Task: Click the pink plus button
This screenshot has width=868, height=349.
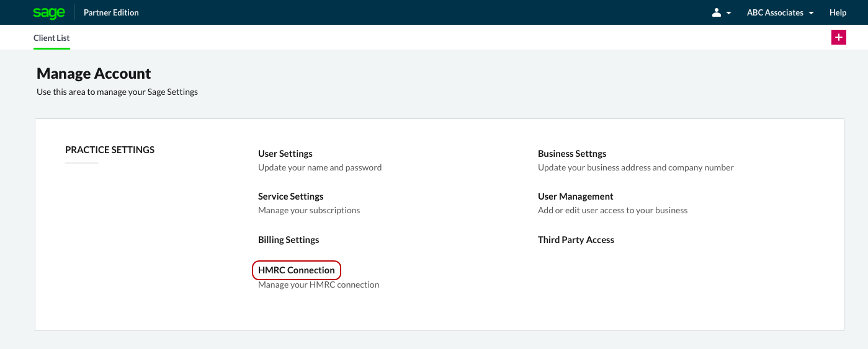Action: pyautogui.click(x=838, y=37)
